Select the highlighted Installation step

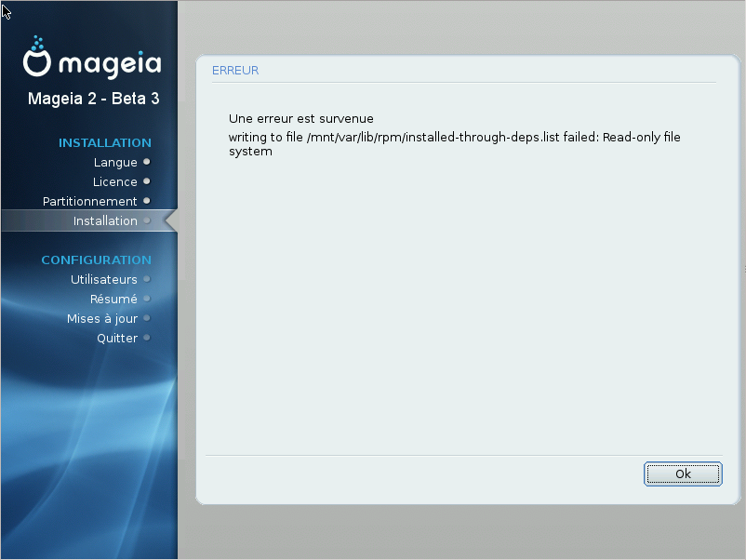coord(105,220)
